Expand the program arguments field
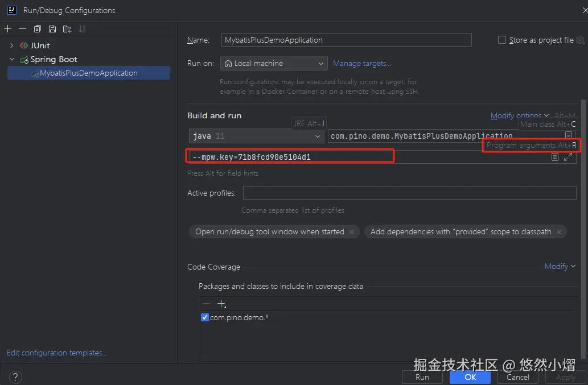The height and width of the screenshot is (385, 588). 568,157
